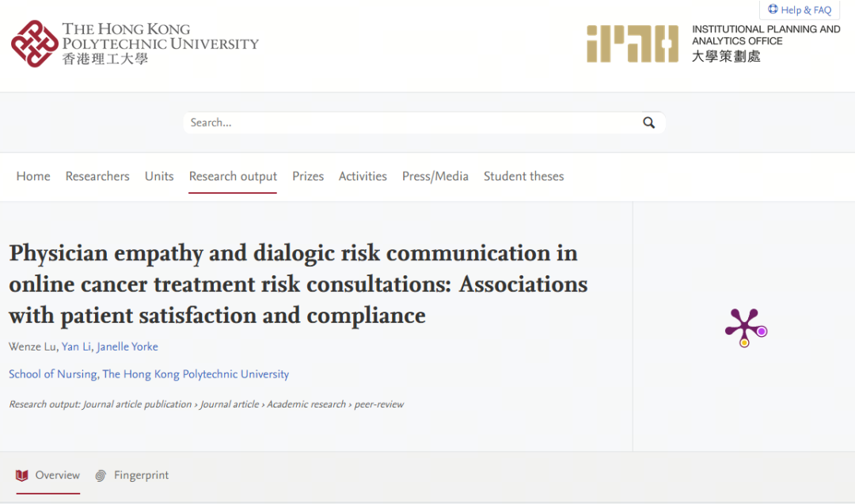Viewport: 855px width, 504px height.
Task: Click the article title heading text
Action: [x=298, y=284]
